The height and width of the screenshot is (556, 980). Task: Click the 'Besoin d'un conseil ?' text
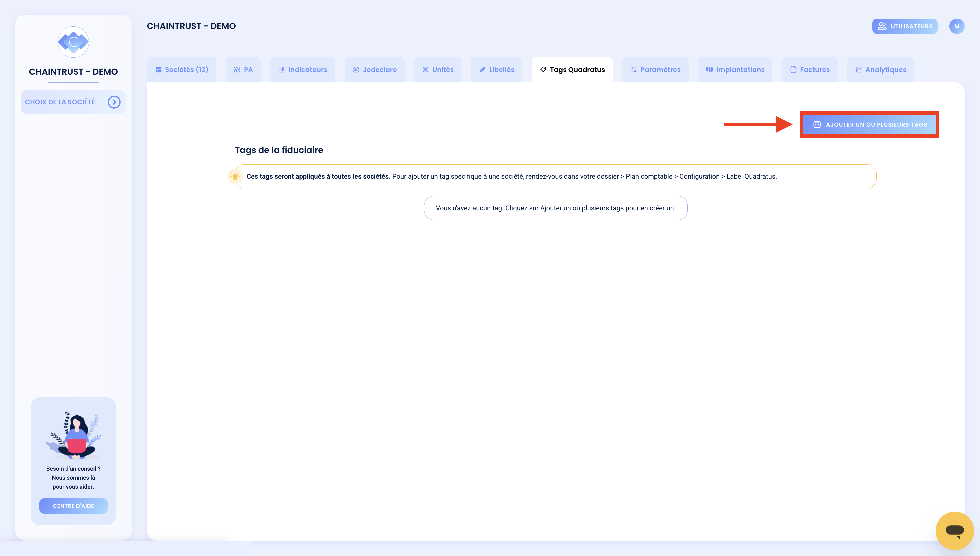coord(73,469)
